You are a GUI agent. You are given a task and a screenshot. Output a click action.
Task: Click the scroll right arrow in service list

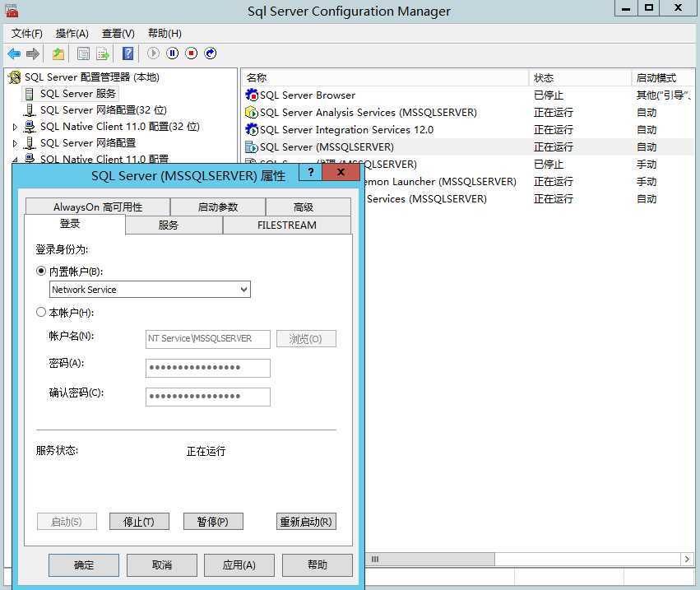(687, 560)
